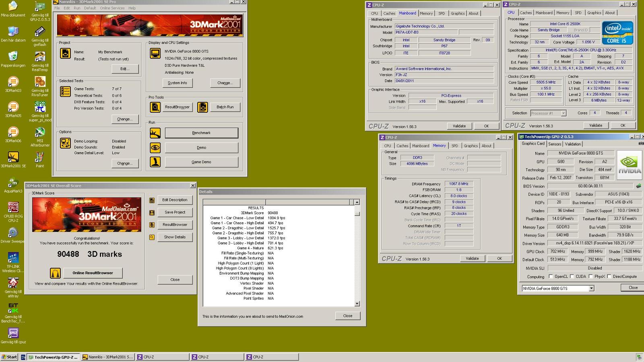The height and width of the screenshot is (362, 644).
Task: Click Save Project button
Action: pyautogui.click(x=175, y=212)
